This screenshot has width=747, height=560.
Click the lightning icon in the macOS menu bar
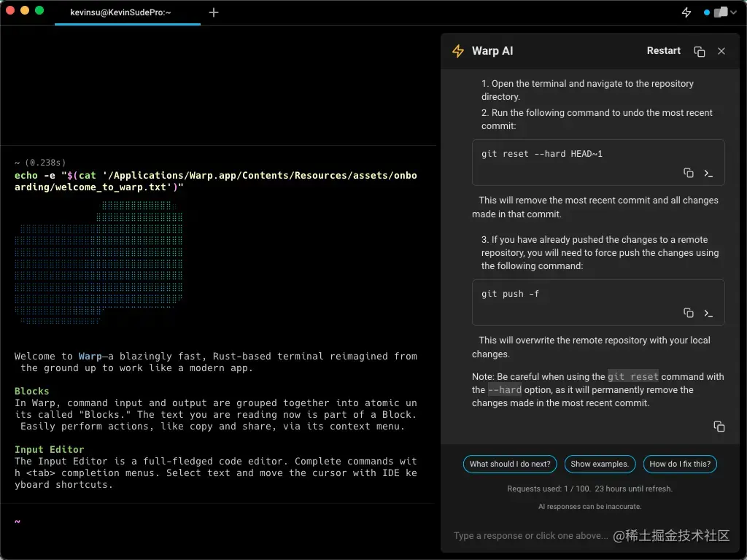coord(686,12)
